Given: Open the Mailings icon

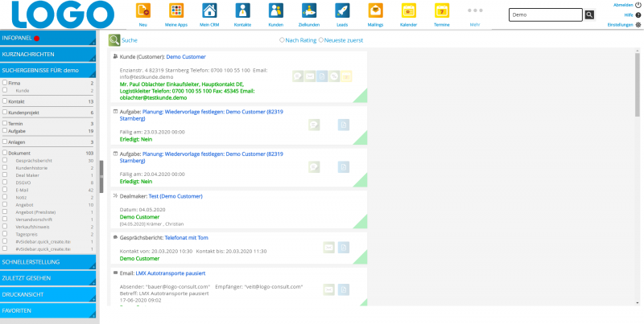Looking at the screenshot, I should click(x=375, y=11).
